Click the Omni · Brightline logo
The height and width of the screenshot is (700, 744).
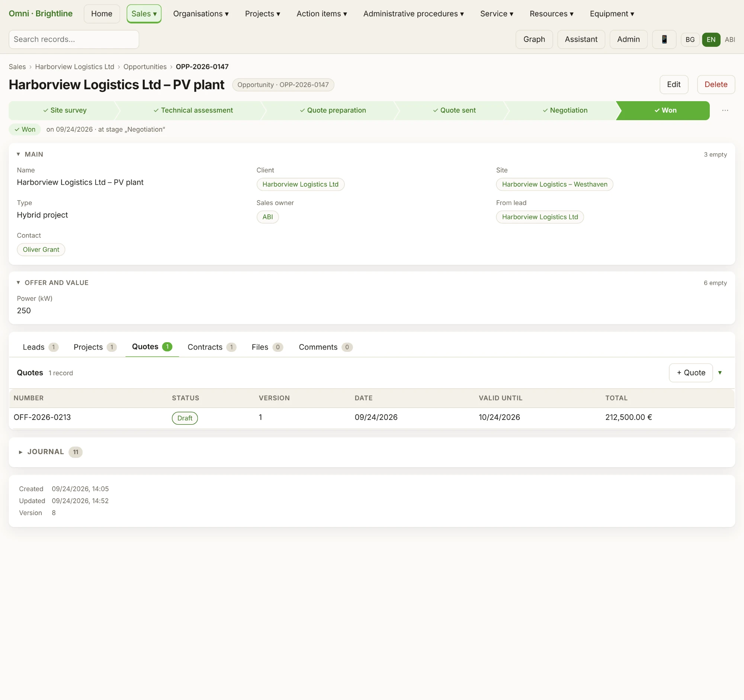click(41, 13)
